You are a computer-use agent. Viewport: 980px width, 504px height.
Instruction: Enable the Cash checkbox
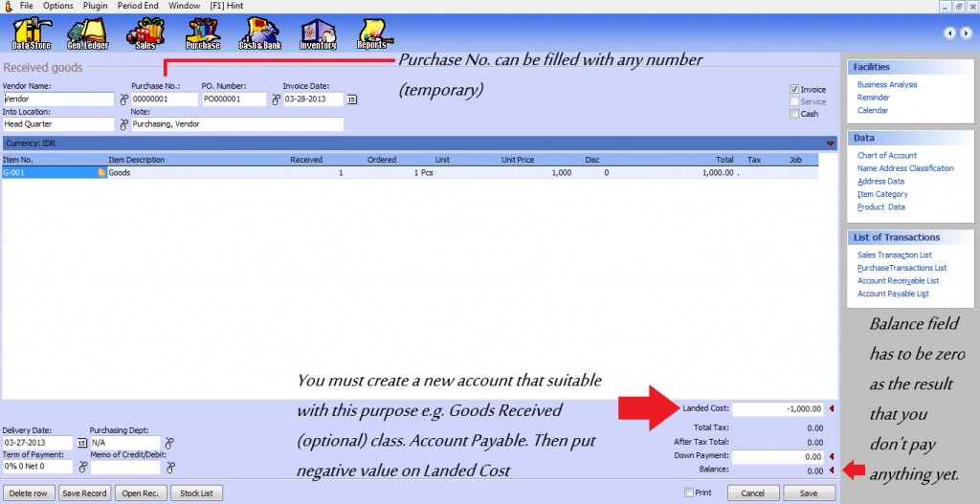click(794, 114)
